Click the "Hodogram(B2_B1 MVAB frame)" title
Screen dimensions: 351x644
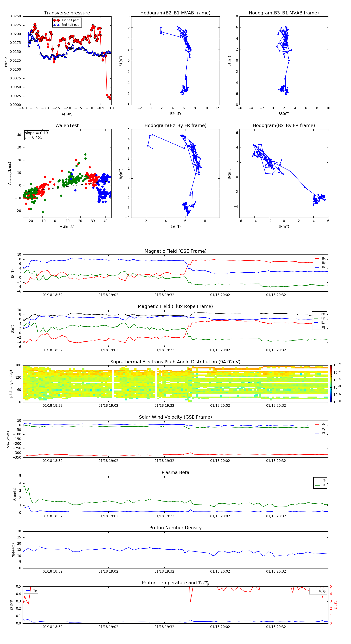tap(175, 13)
